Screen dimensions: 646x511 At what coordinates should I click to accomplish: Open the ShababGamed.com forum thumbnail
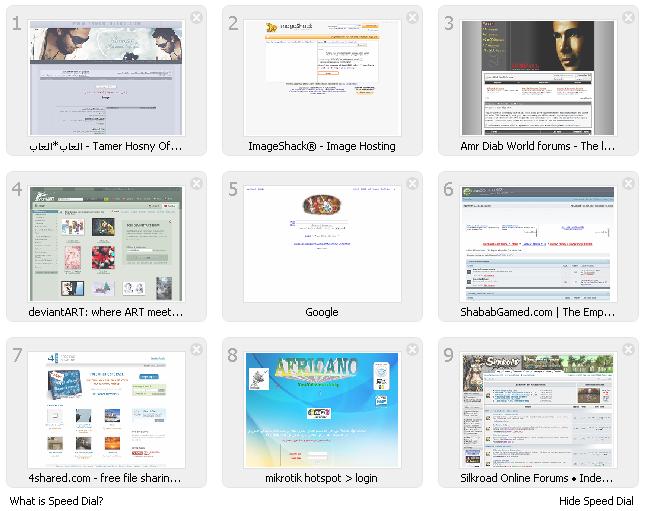[x=538, y=244]
